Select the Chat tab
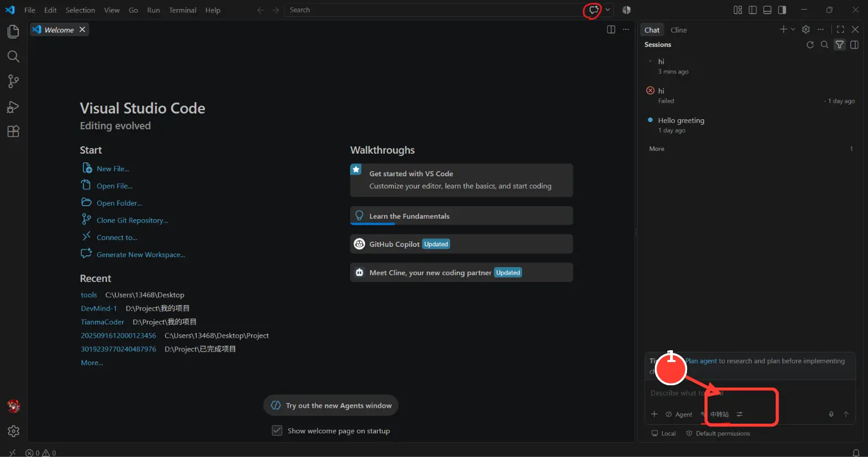Screen dimensions: 868x457 (x=652, y=30)
